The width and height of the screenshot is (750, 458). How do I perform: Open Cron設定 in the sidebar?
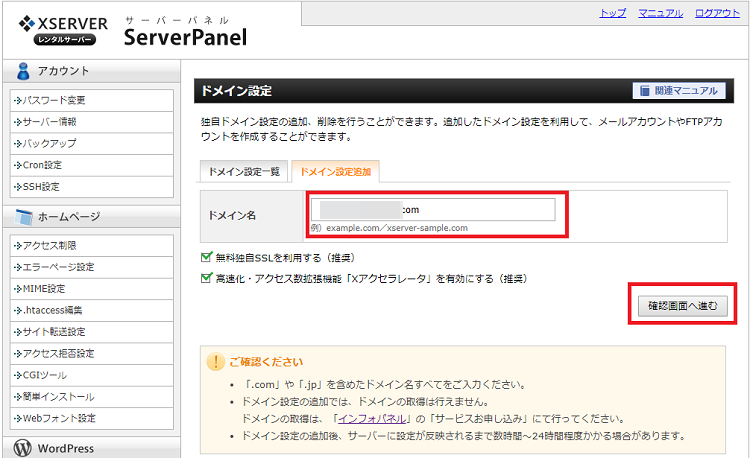(92, 165)
